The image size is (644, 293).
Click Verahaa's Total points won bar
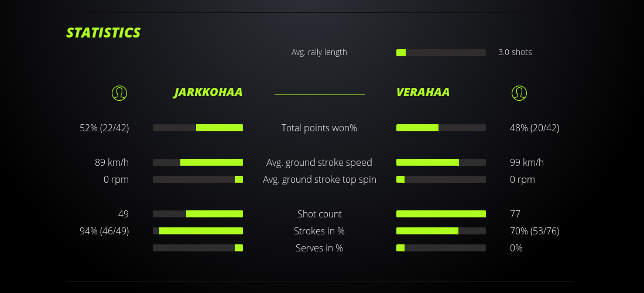coord(441,128)
